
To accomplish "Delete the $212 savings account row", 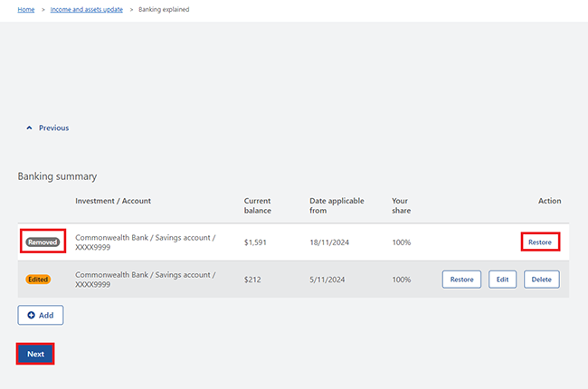I will (542, 280).
